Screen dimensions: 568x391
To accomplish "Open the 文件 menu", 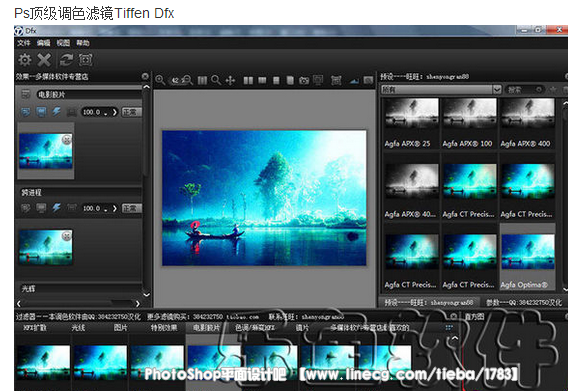I will [24, 43].
